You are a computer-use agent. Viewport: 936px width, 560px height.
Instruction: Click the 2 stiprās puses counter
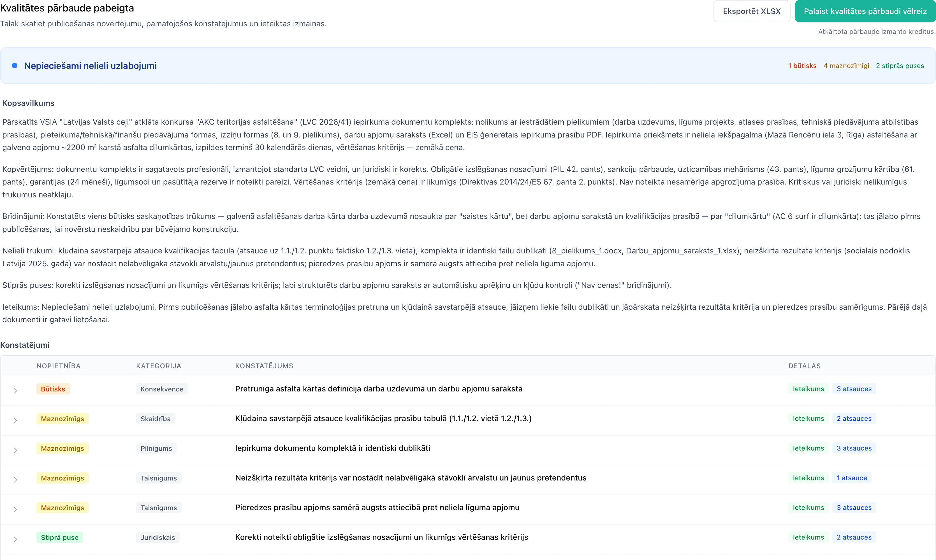point(900,66)
